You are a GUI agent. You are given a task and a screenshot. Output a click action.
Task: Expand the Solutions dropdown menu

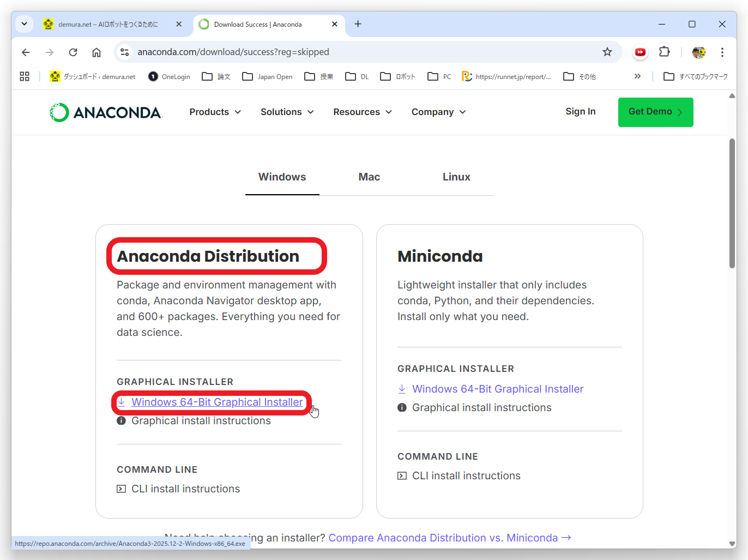tap(287, 112)
